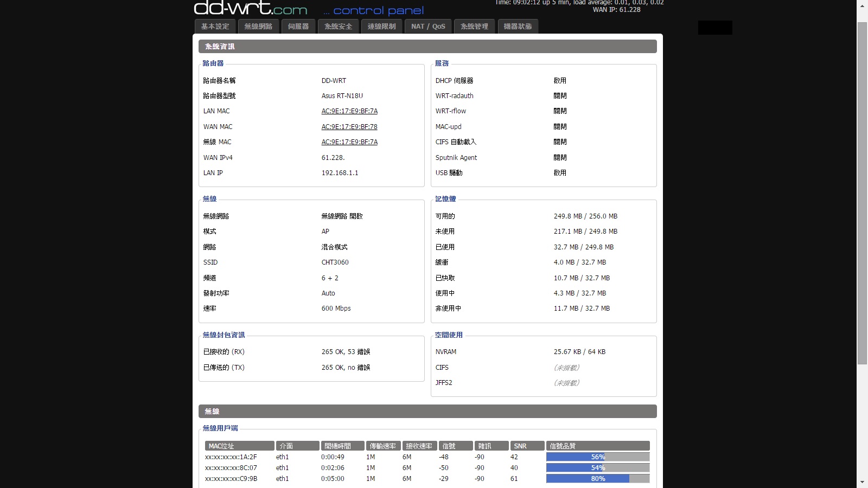Screen dimensions: 868x488
Task: Open the 基本設定 tab
Action: 215,27
